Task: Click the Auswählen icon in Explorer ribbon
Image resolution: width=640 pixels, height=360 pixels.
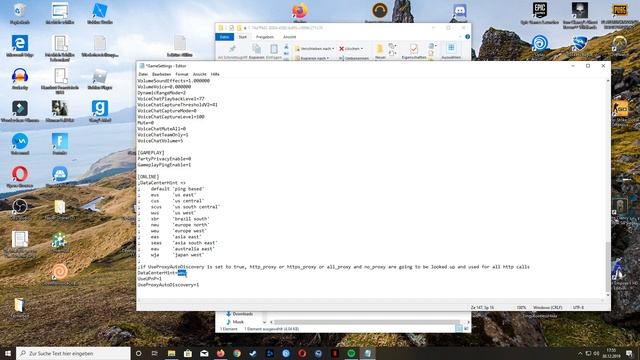Action: click(451, 49)
